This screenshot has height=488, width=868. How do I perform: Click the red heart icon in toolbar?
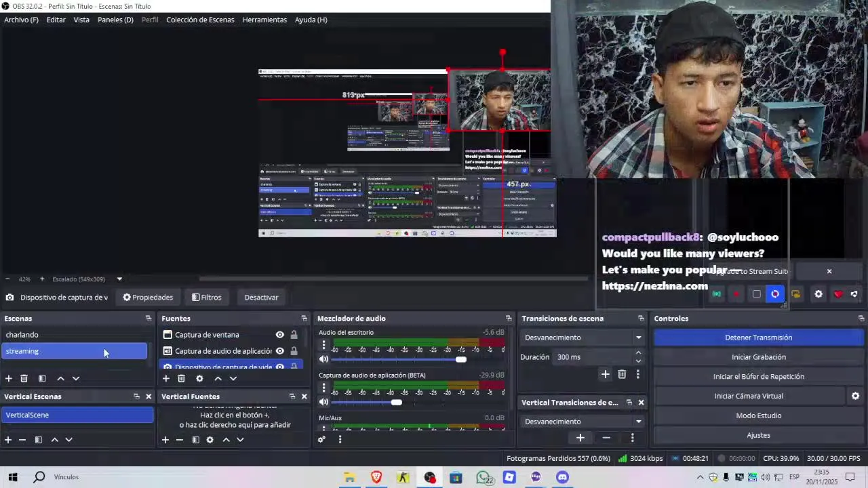point(838,294)
